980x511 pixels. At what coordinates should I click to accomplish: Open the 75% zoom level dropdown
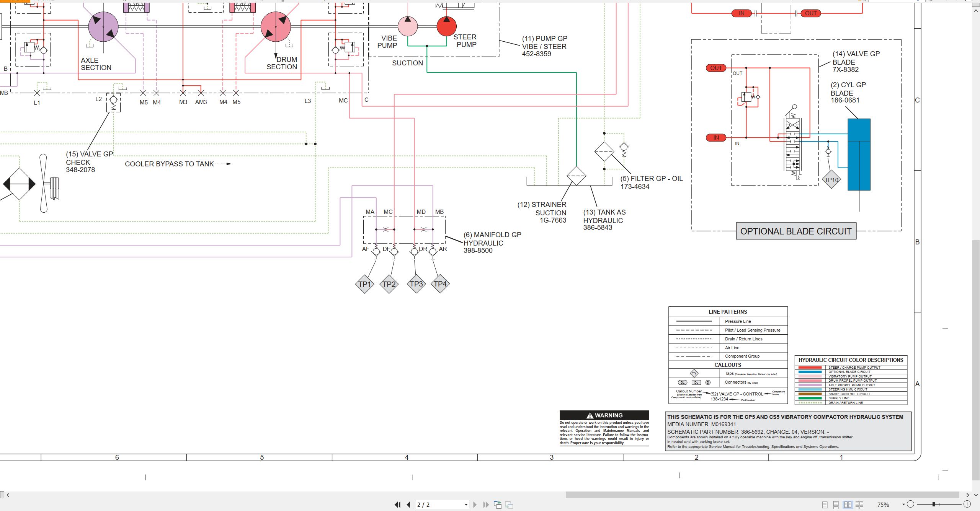(903, 504)
